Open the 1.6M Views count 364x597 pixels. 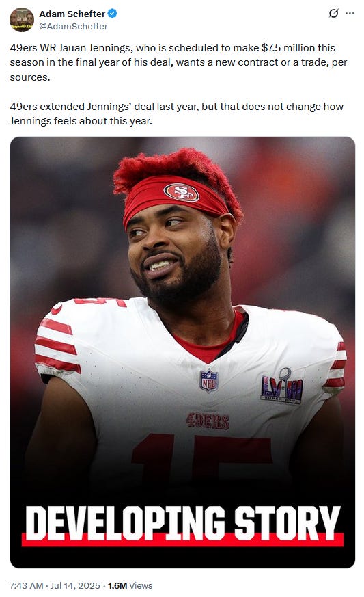[130, 585]
